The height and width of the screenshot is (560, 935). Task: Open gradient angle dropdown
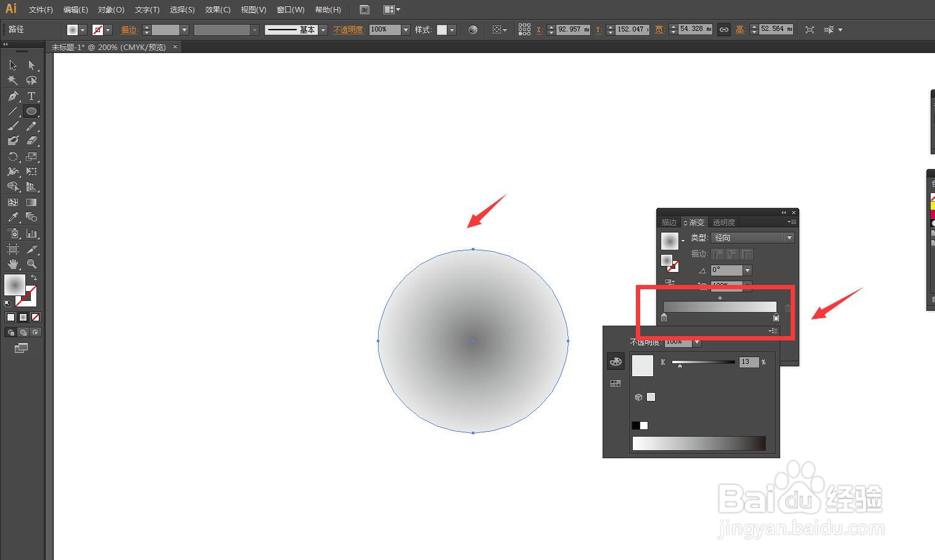[748, 270]
